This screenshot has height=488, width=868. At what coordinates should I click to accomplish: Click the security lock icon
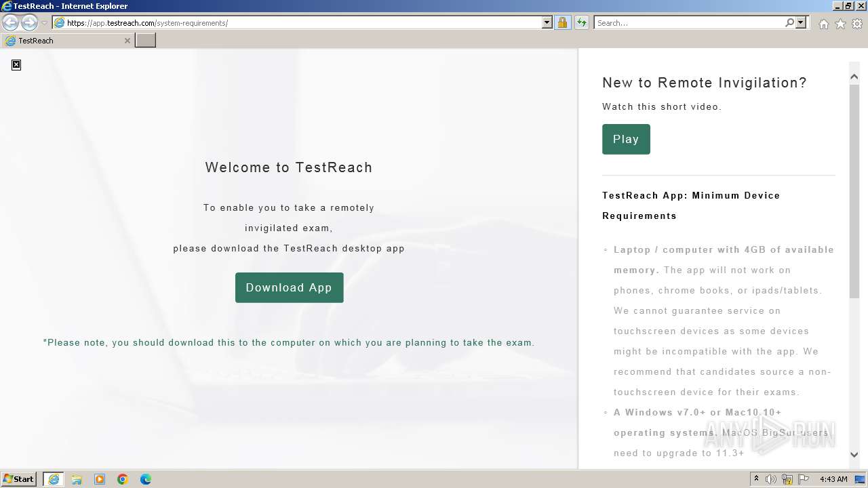point(562,23)
